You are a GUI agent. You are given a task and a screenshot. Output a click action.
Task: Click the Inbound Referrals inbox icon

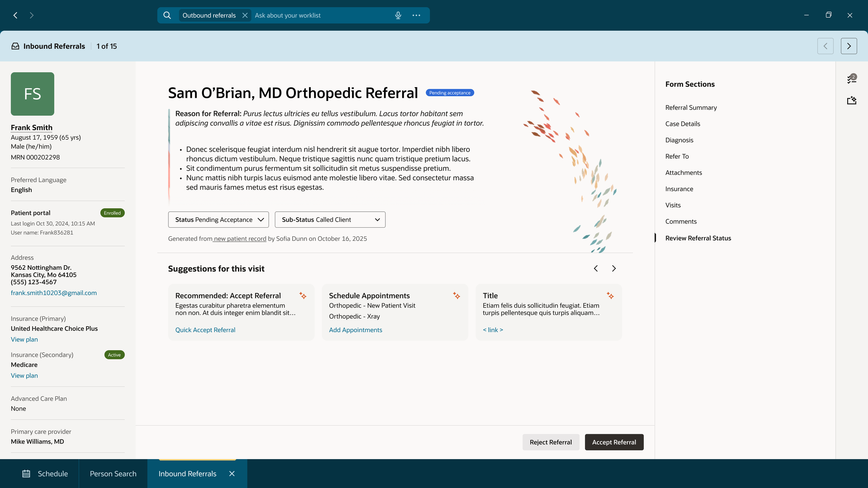coord(15,46)
